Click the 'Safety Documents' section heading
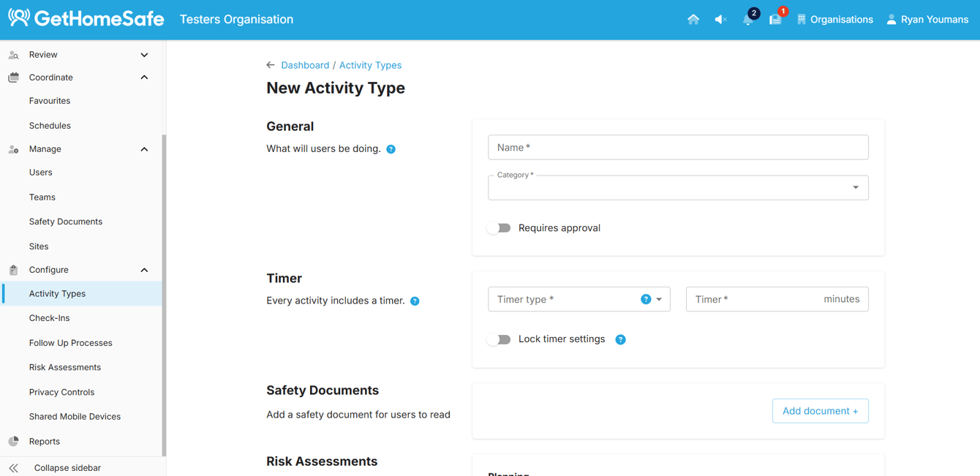 click(x=323, y=390)
